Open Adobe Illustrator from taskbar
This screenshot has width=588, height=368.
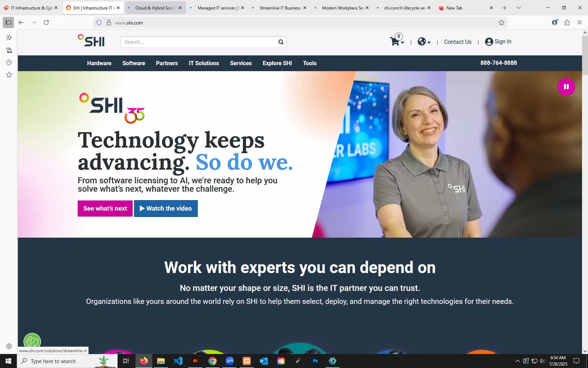195,361
